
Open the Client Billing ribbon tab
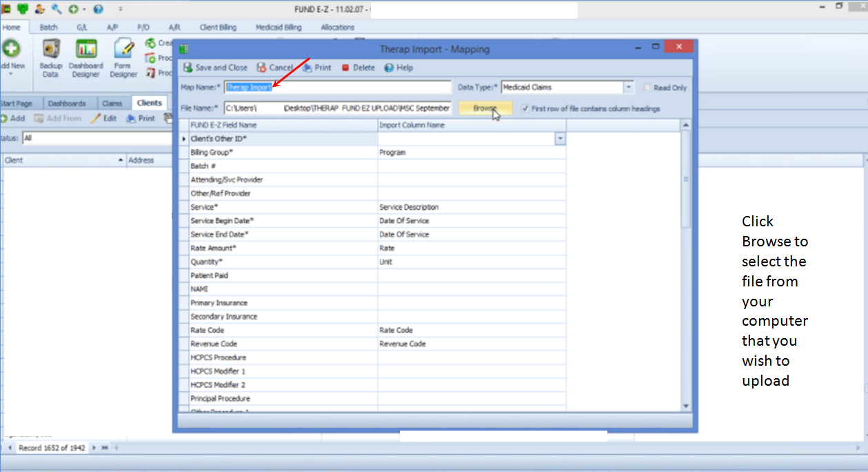click(x=218, y=28)
